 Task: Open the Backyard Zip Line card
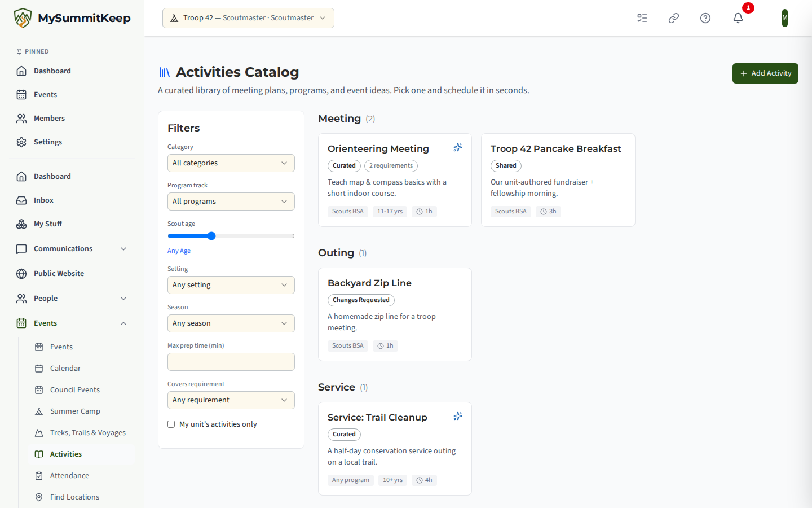click(x=395, y=314)
